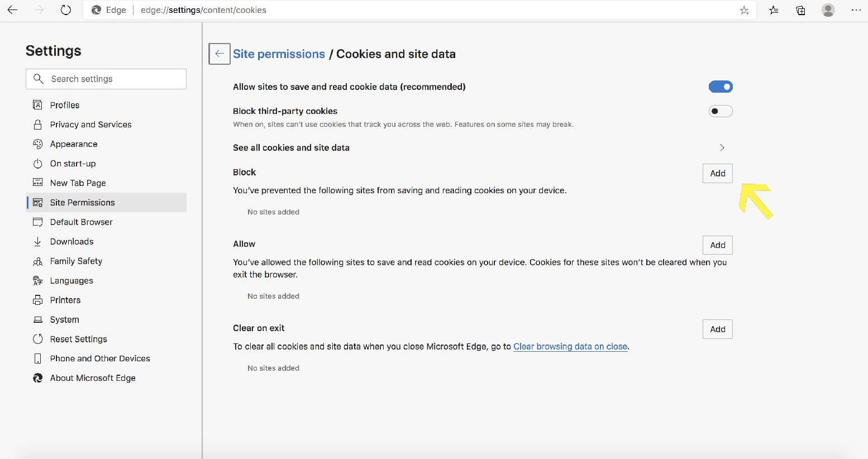
Task: Enable Block third-party cookies toggle
Action: tap(720, 111)
